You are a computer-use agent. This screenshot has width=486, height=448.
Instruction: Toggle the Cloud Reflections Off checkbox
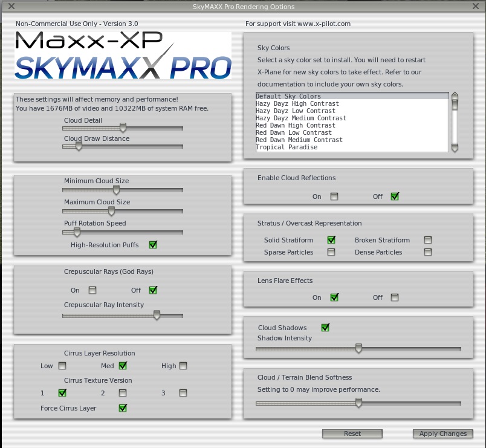[x=395, y=196]
